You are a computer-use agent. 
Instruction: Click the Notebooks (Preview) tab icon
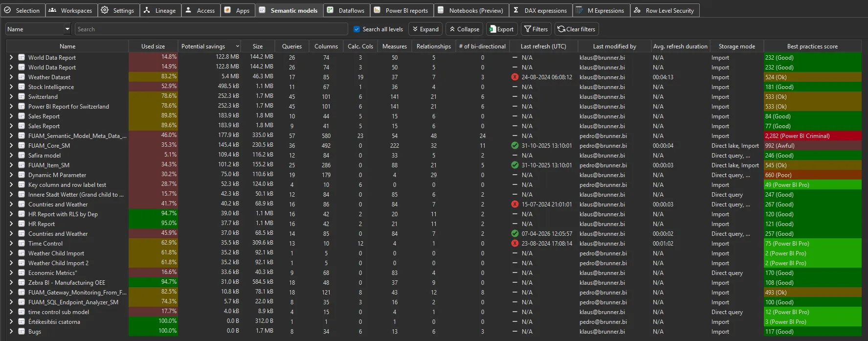pyautogui.click(x=441, y=10)
